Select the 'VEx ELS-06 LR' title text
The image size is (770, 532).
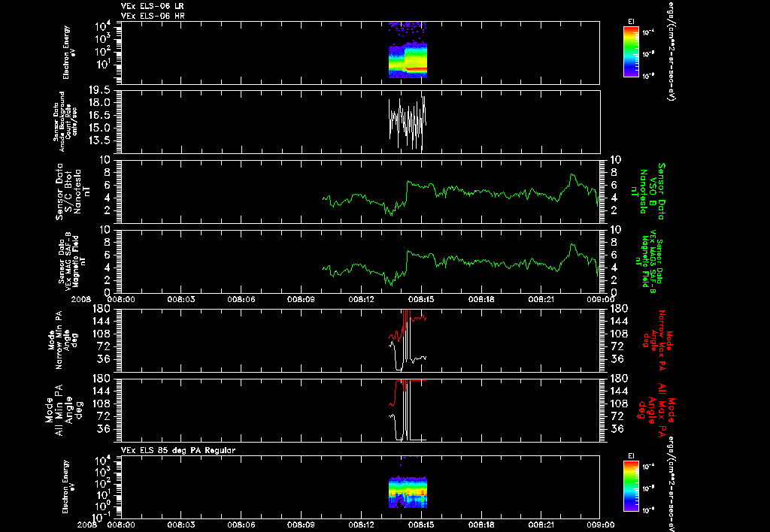(x=153, y=6)
